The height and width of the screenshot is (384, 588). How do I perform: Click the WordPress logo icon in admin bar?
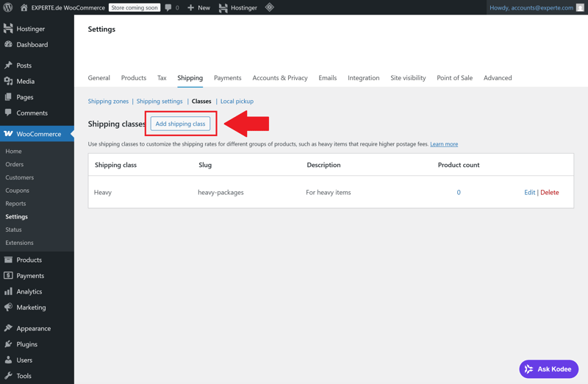tap(8, 7)
